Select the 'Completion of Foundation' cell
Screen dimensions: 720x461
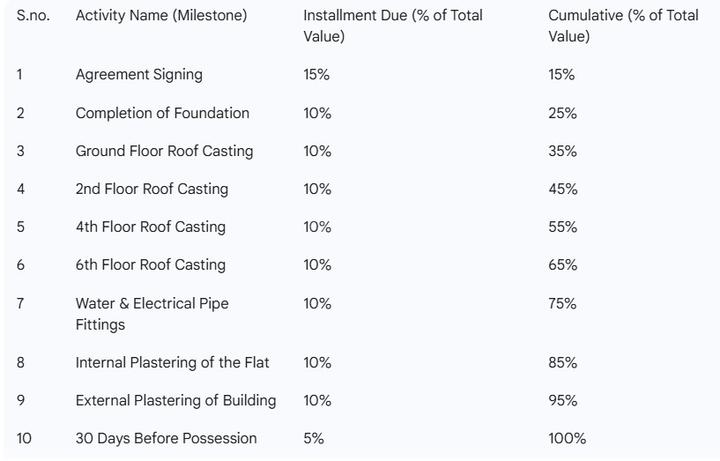(x=163, y=113)
